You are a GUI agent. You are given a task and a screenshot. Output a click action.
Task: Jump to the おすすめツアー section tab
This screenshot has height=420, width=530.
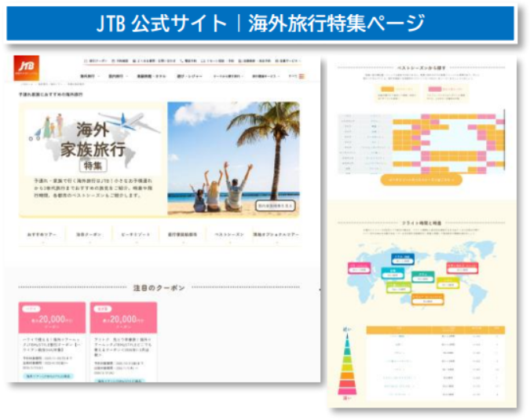pos(42,235)
